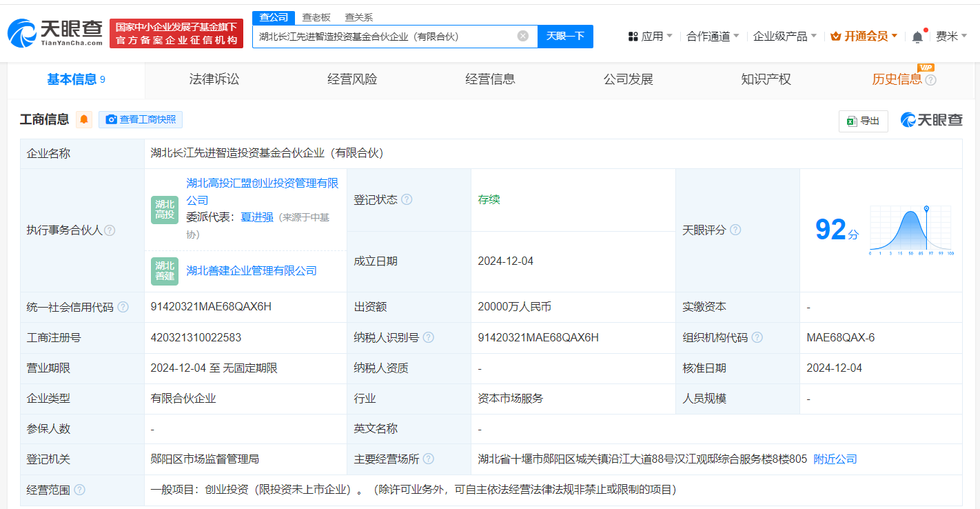Open the 经营信息 tab
The height and width of the screenshot is (509, 980).
pyautogui.click(x=490, y=79)
